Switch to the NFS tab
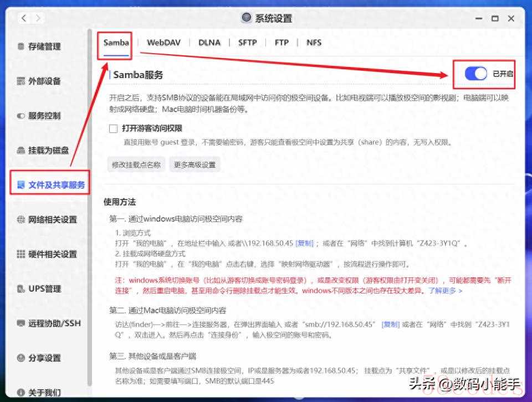This screenshot has width=532, height=402. coord(314,43)
